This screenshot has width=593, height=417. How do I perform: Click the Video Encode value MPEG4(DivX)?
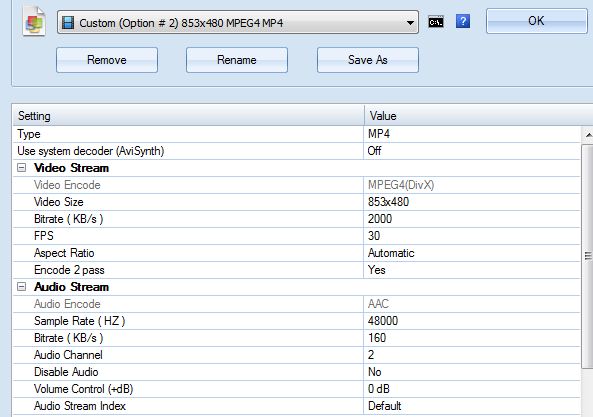pos(401,185)
